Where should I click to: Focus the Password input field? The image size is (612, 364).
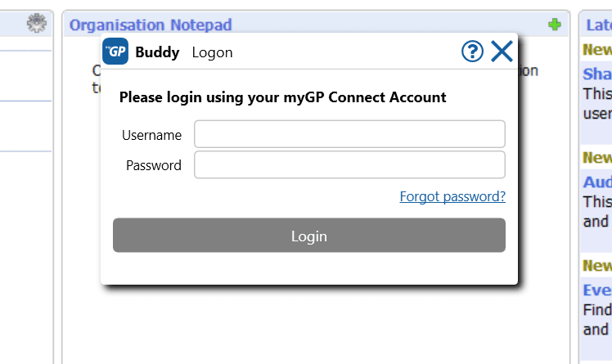[x=349, y=164]
